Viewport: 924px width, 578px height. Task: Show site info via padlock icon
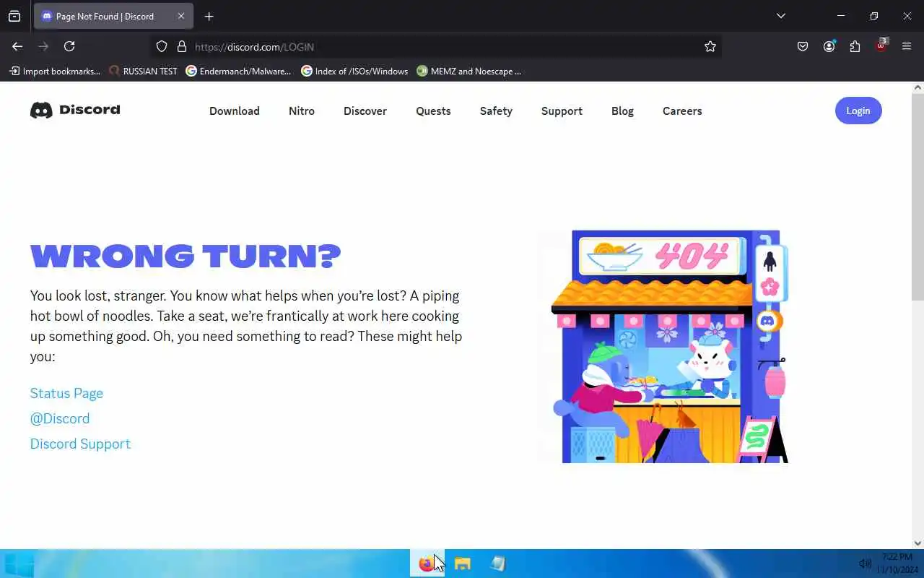pyautogui.click(x=182, y=46)
